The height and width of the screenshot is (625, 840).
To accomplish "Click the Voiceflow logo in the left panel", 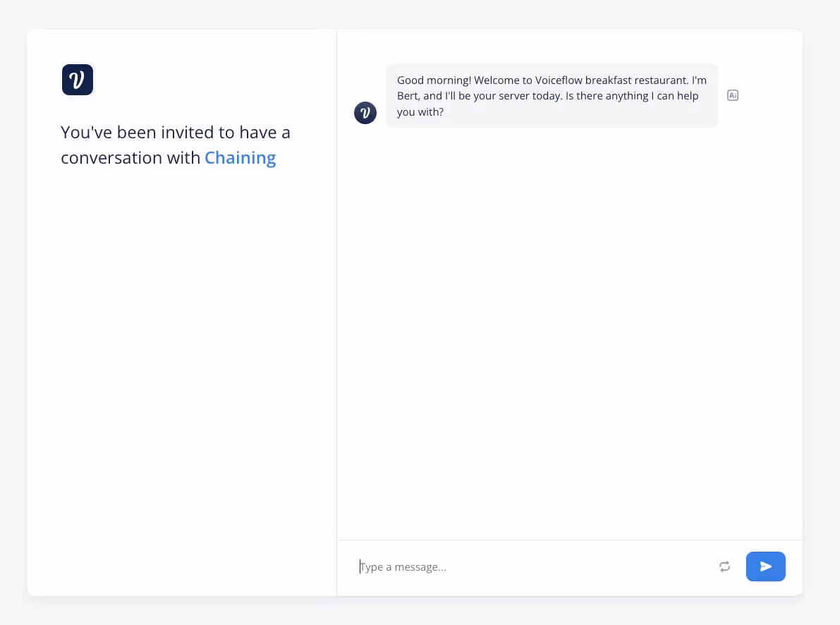I will click(78, 80).
